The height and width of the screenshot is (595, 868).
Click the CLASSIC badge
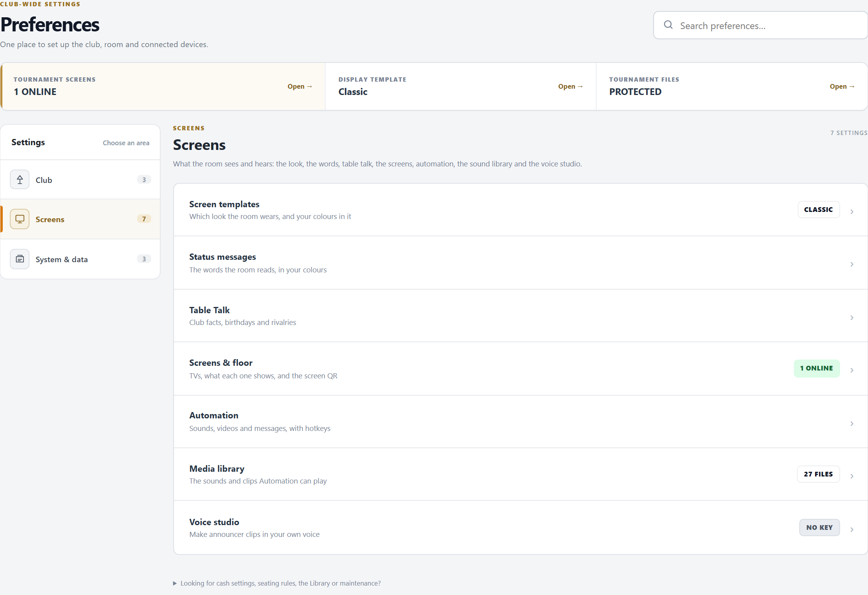(819, 210)
